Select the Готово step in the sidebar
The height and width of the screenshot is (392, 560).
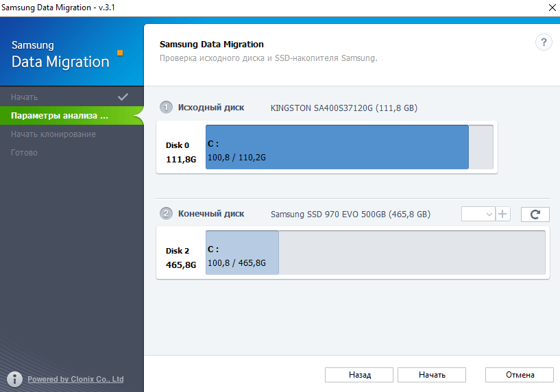(25, 153)
